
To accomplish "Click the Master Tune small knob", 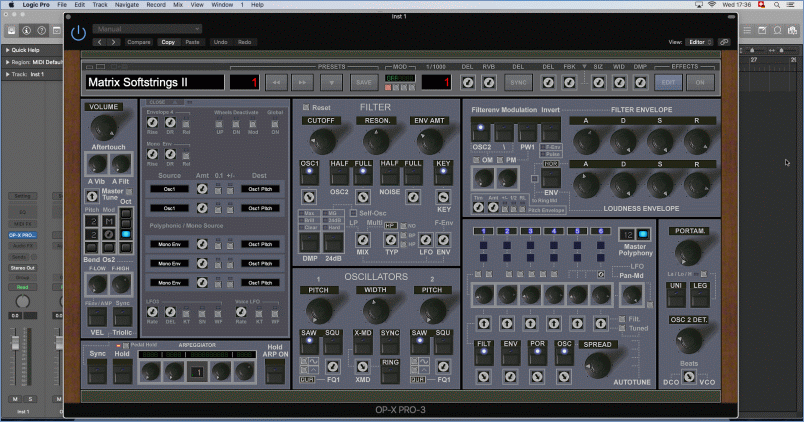I will pos(92,195).
